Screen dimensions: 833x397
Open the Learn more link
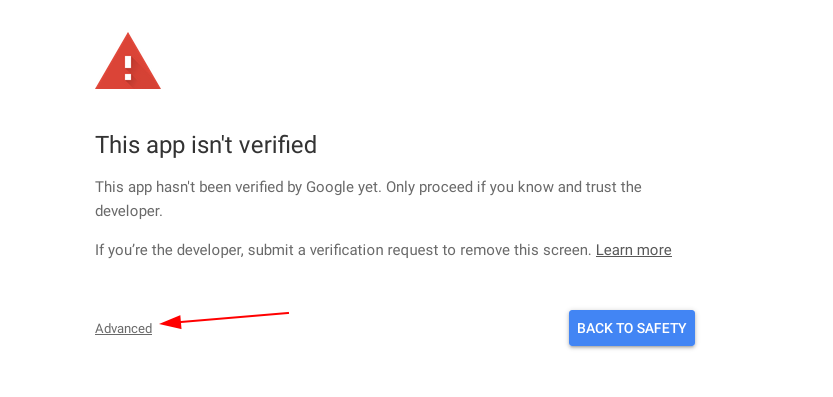click(634, 250)
